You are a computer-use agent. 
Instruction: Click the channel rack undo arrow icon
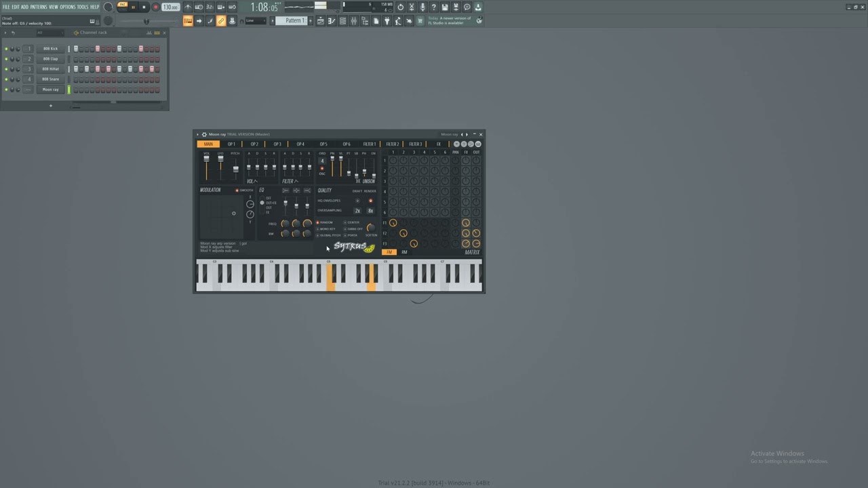point(13,33)
